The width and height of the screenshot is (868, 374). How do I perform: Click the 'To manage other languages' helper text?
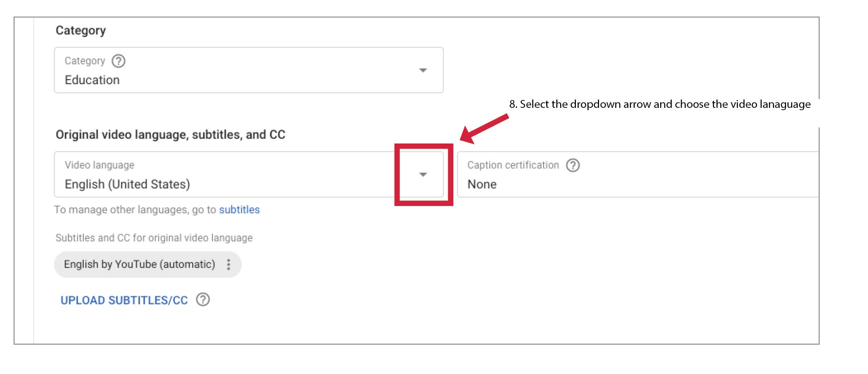(x=135, y=210)
